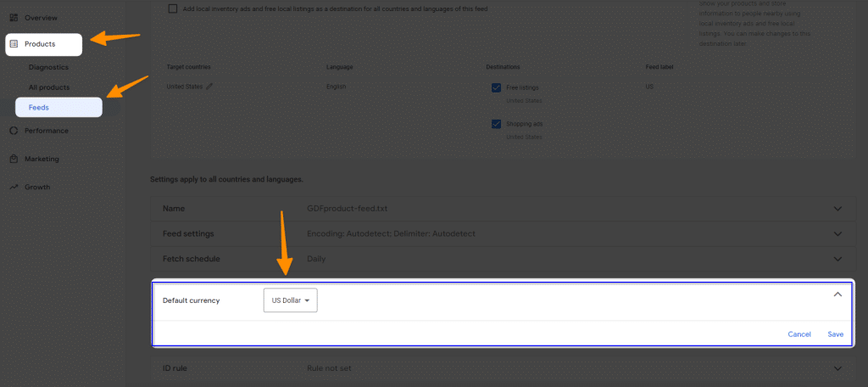The width and height of the screenshot is (868, 387).
Task: Expand the Name row chevron
Action: point(837,209)
